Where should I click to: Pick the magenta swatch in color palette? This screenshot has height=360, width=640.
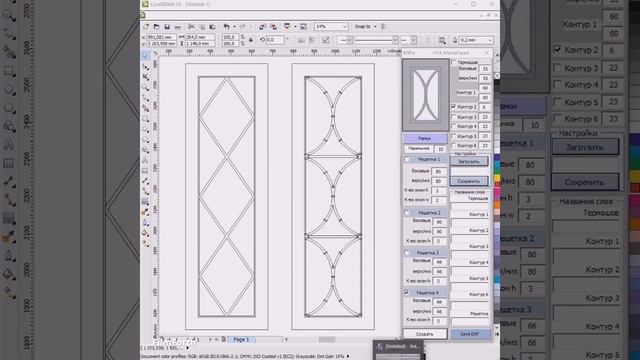497,192
